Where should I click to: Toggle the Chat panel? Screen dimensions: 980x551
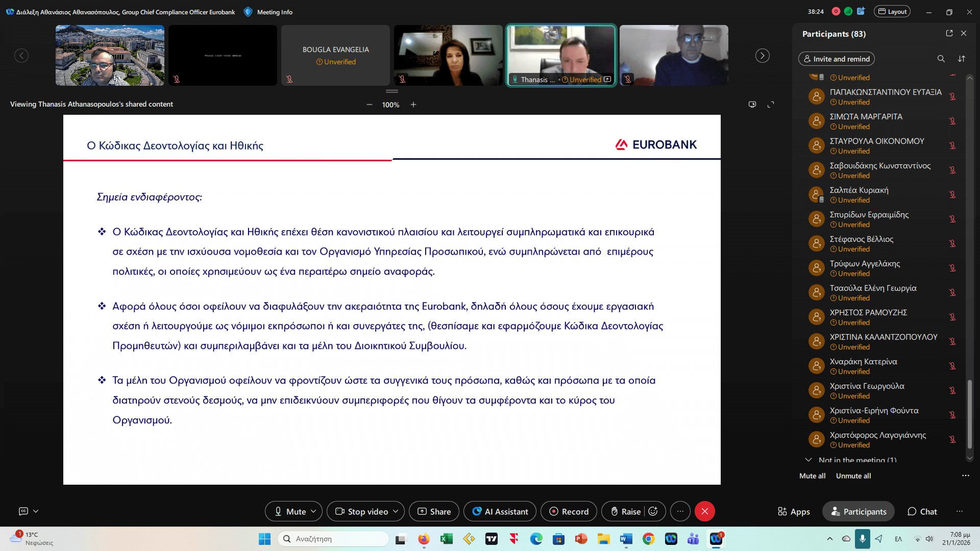[922, 512]
